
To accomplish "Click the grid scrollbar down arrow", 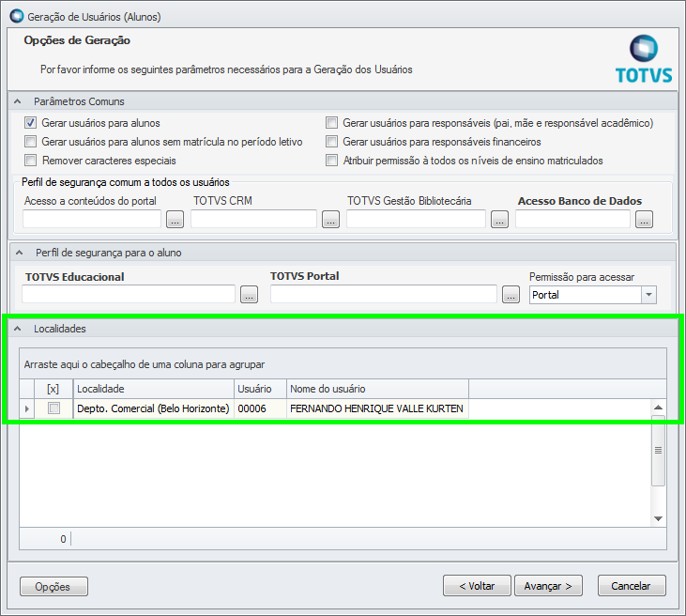I will 658,518.
